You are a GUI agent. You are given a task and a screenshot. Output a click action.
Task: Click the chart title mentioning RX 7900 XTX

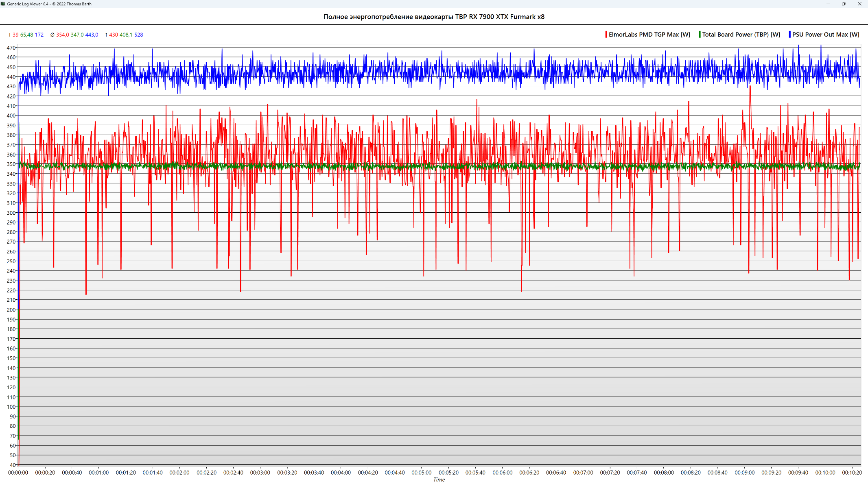434,17
